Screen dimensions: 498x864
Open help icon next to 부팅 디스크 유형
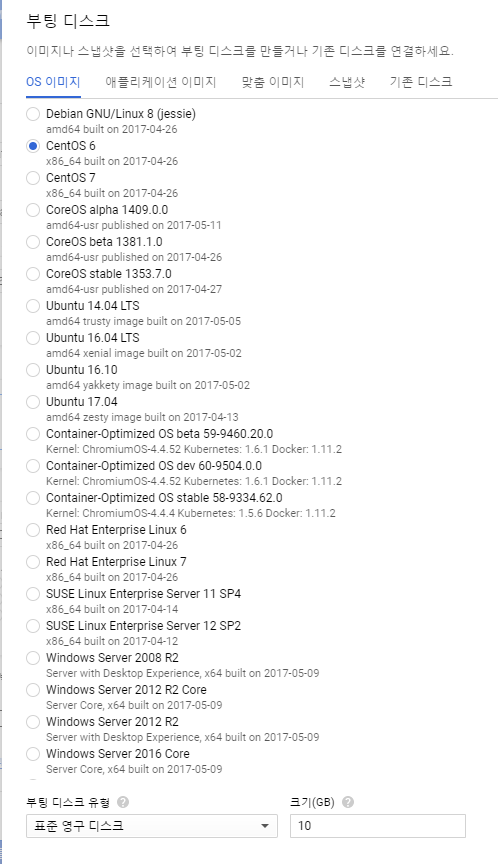point(123,802)
